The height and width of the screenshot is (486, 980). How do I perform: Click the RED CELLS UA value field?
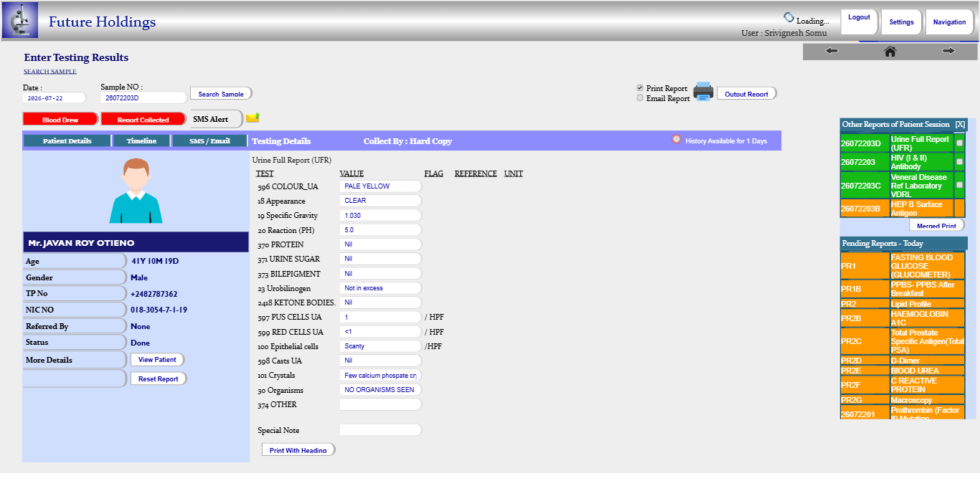pyautogui.click(x=380, y=332)
